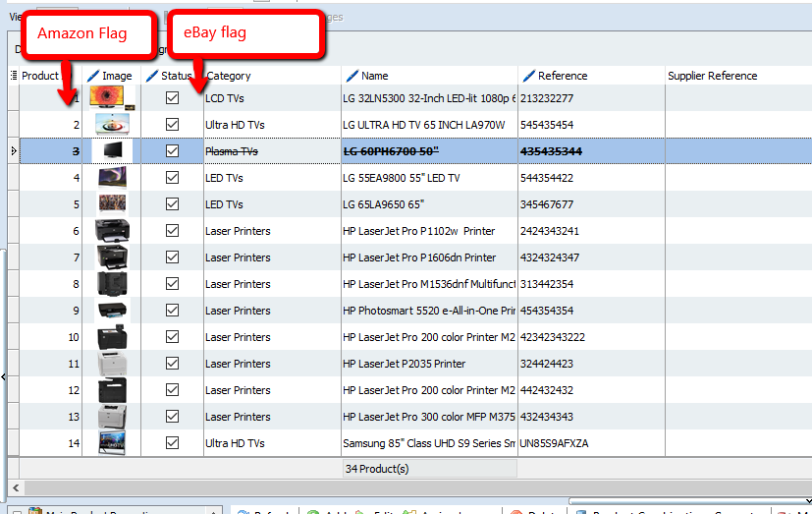Click the horizontal scrollbar left arrow
The width and height of the screenshot is (812, 514).
(16, 487)
